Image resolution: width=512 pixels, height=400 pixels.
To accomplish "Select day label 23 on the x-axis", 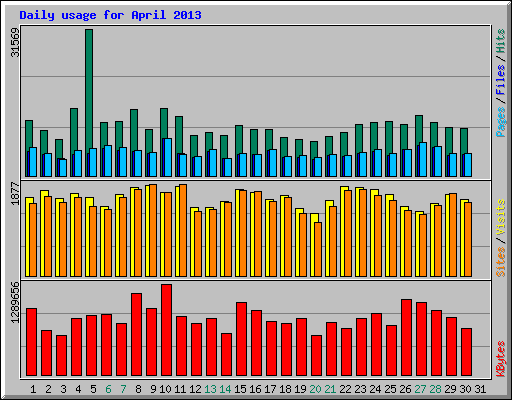I will tap(360, 389).
